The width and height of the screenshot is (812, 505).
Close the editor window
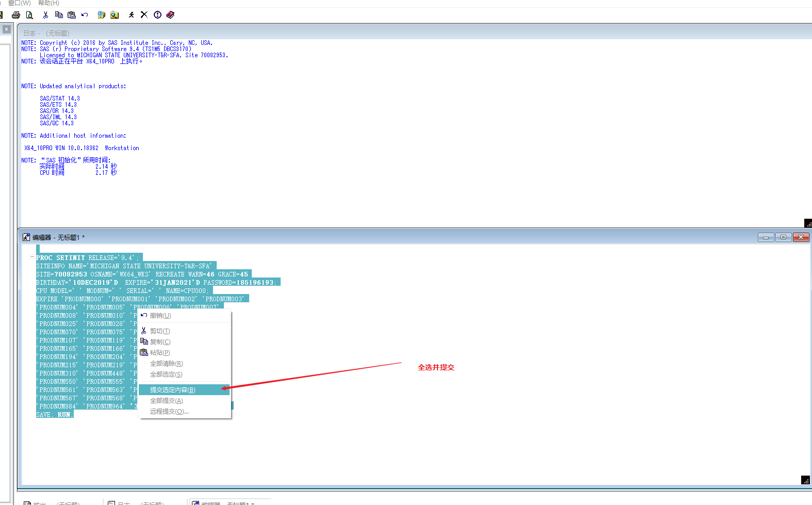tap(801, 237)
